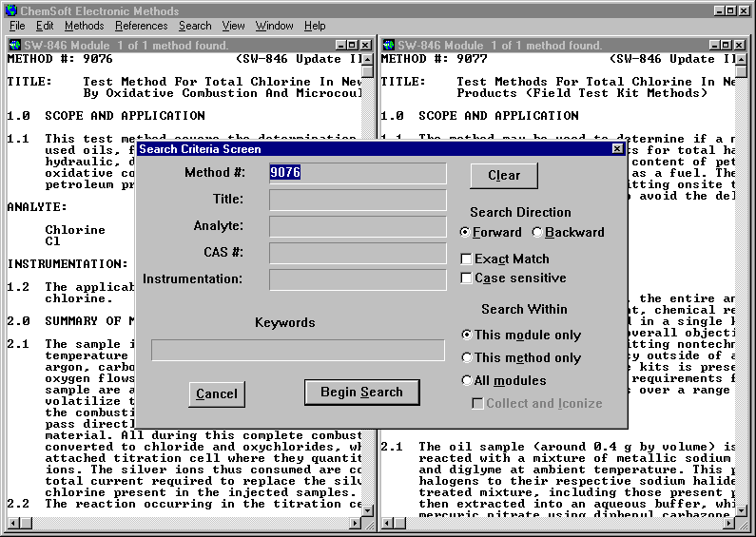
Task: Close the method 9077 child window
Action: (x=740, y=46)
